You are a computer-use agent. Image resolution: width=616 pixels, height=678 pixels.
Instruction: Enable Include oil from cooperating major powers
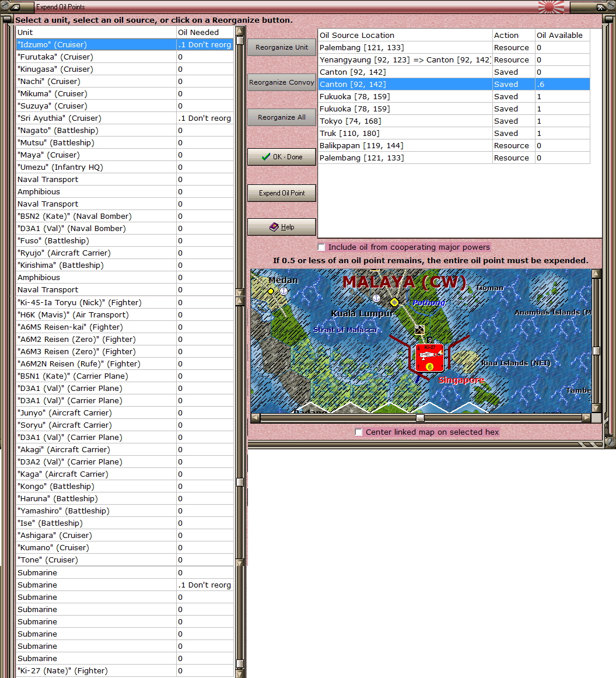click(321, 247)
